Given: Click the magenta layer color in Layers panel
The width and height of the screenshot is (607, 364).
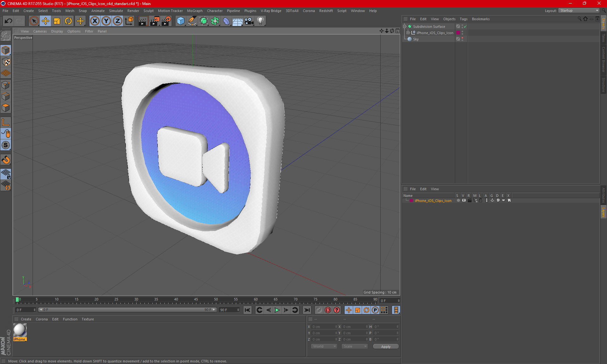Looking at the screenshot, I should click(x=411, y=201).
